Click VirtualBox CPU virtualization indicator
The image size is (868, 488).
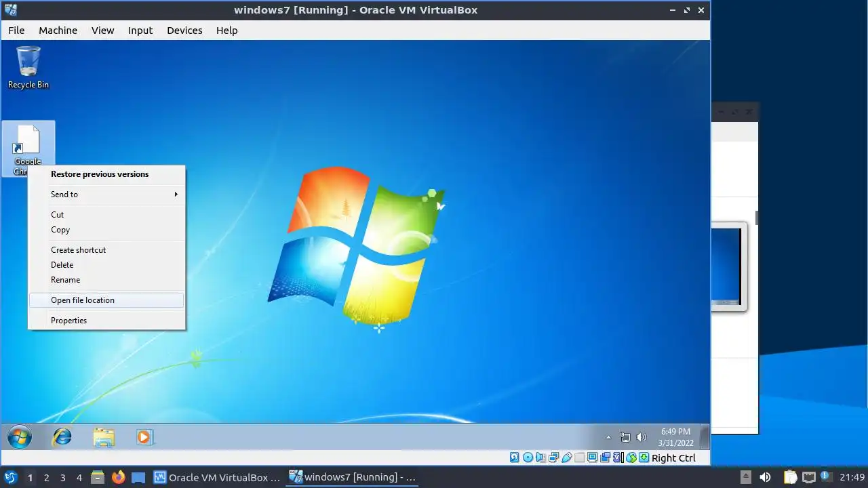[x=618, y=457]
